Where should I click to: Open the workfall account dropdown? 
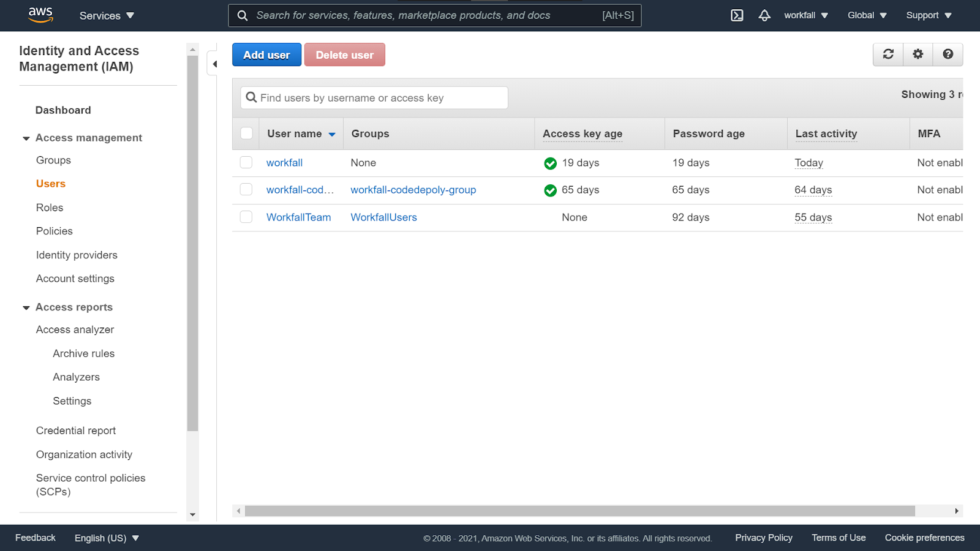point(806,15)
